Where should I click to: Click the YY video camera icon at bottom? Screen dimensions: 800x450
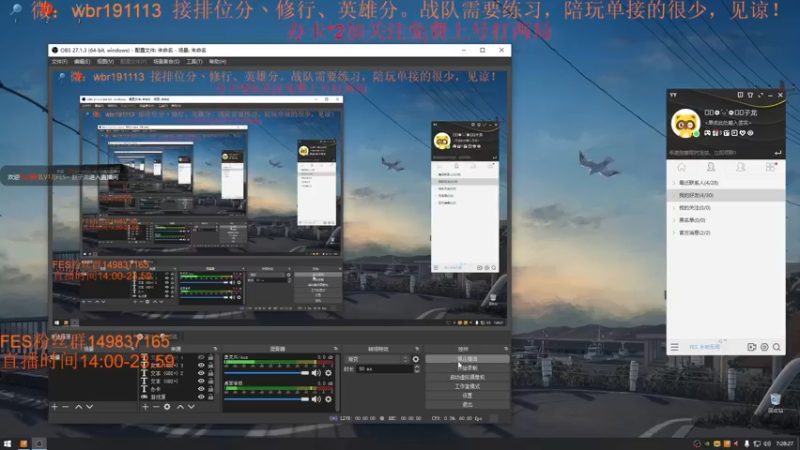752,347
